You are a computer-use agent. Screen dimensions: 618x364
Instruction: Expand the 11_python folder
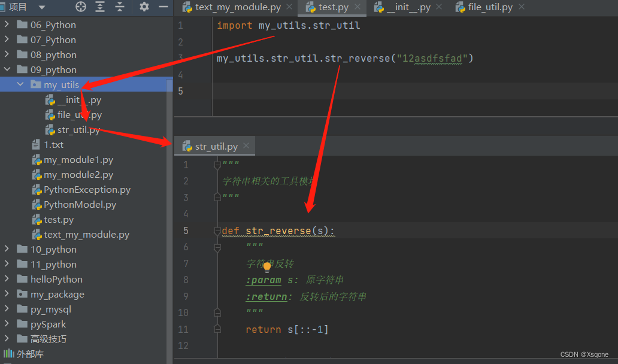7,264
